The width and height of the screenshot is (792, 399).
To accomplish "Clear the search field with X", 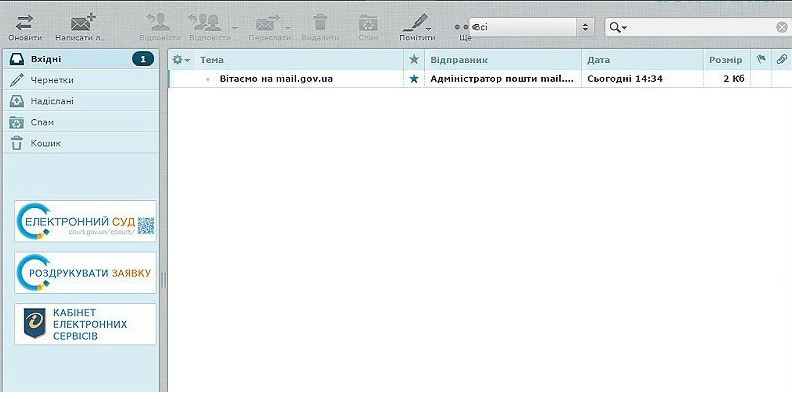I will point(782,27).
